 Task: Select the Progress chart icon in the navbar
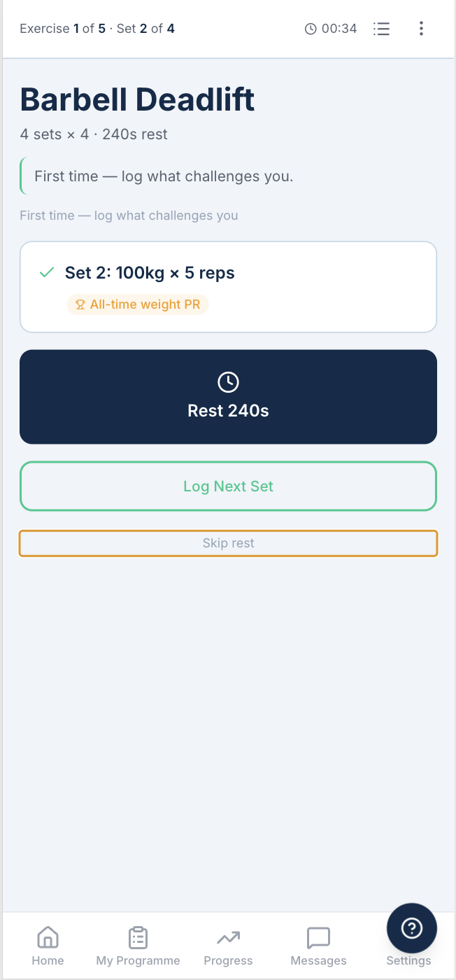coord(228,936)
